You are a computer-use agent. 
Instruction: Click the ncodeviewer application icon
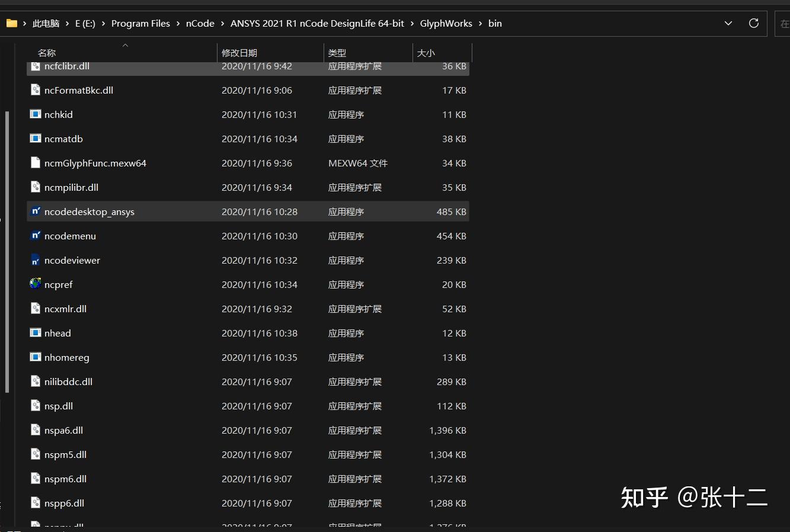coord(36,260)
